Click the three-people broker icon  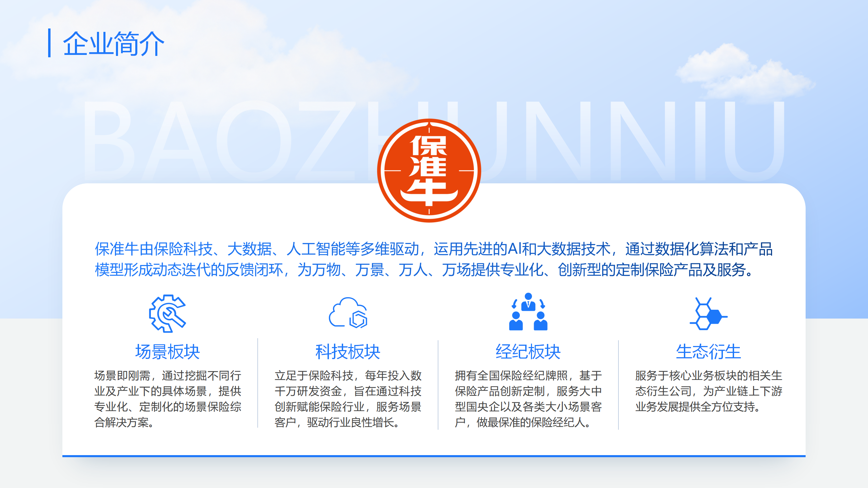click(528, 312)
